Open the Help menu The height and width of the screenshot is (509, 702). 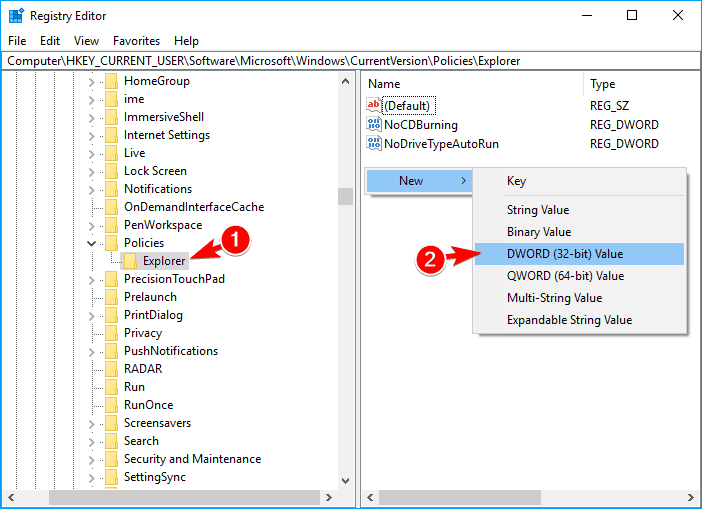(186, 41)
